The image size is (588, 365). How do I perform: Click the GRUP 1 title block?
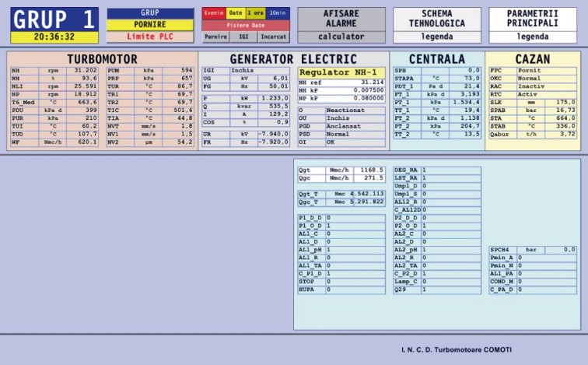click(x=54, y=19)
